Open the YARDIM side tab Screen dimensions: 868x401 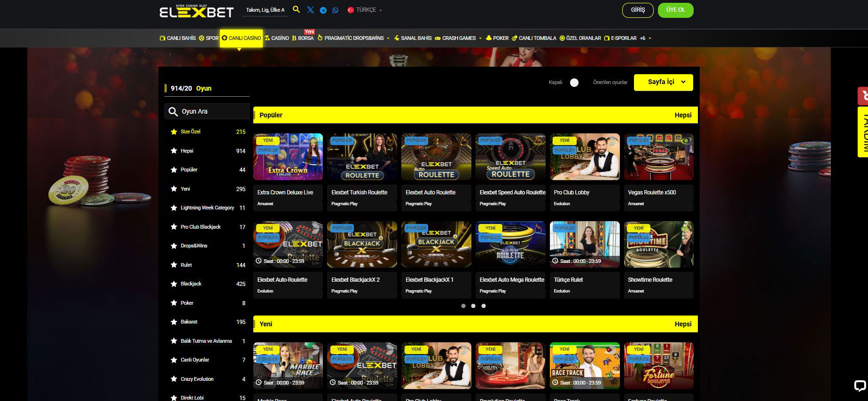863,132
